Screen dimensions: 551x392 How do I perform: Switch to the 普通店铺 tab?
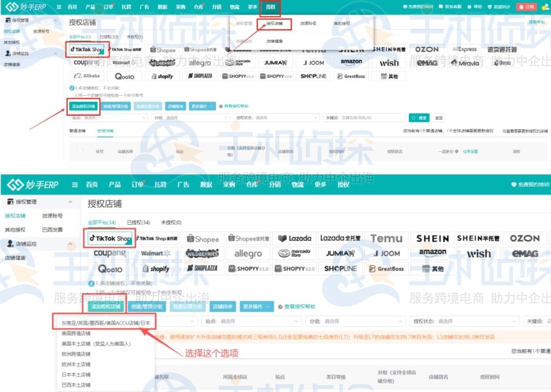[77, 131]
